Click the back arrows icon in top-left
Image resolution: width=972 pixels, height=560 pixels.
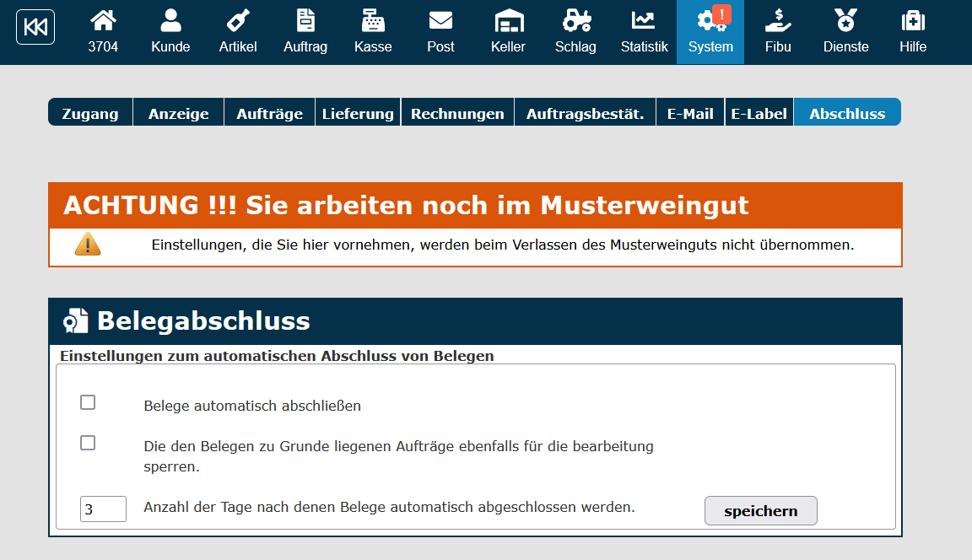35,28
